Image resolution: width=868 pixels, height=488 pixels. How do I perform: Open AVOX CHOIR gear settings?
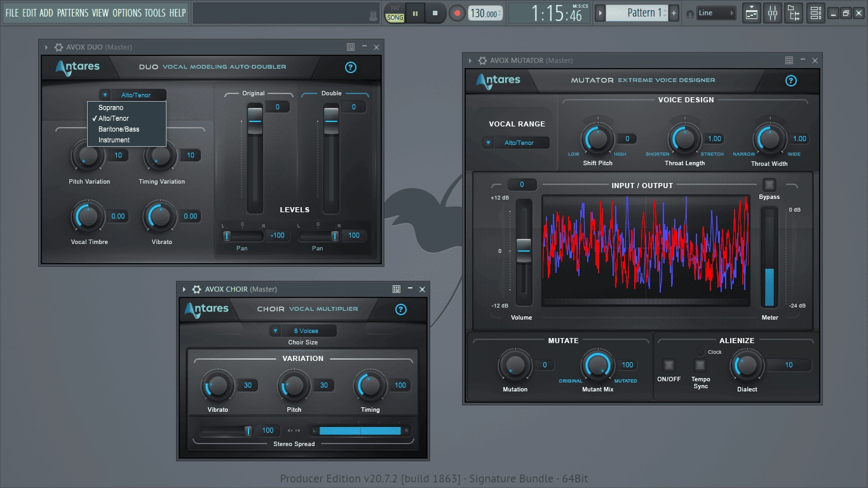point(197,289)
